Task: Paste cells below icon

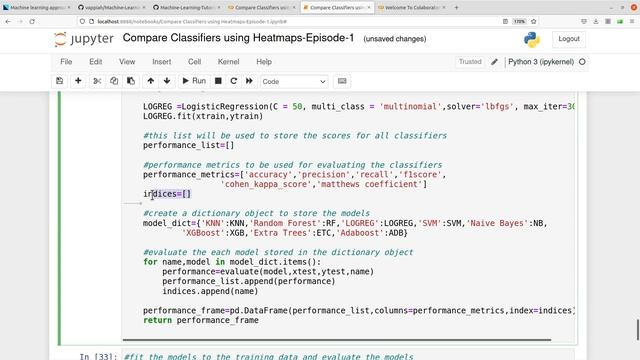Action: 131,81
